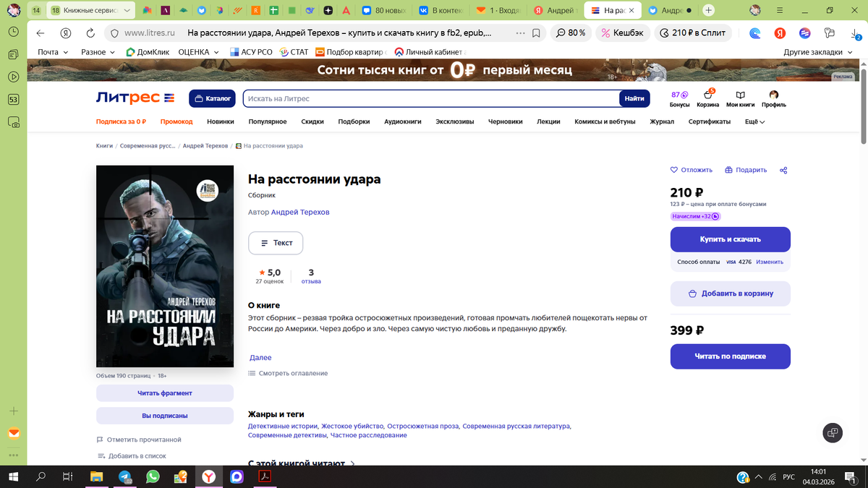Switch to the В контакте tab
868x488 pixels.
pyautogui.click(x=443, y=10)
